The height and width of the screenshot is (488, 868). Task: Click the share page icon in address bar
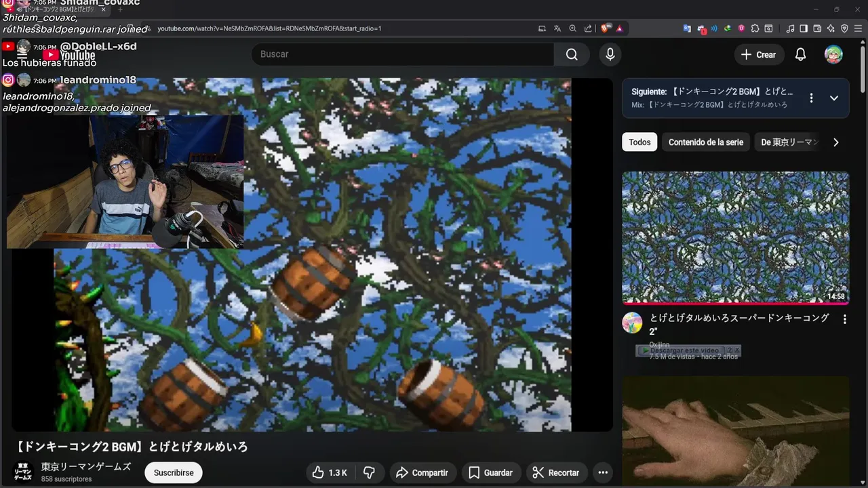[x=588, y=28]
